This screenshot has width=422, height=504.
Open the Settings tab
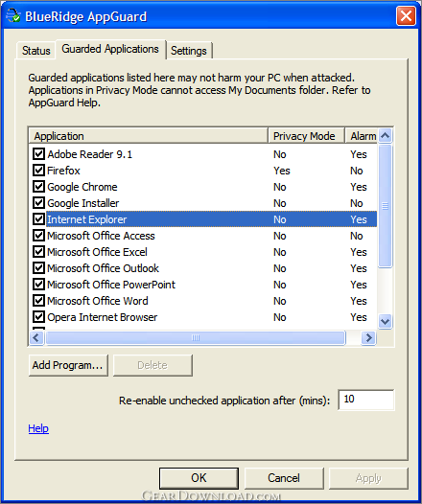(189, 51)
